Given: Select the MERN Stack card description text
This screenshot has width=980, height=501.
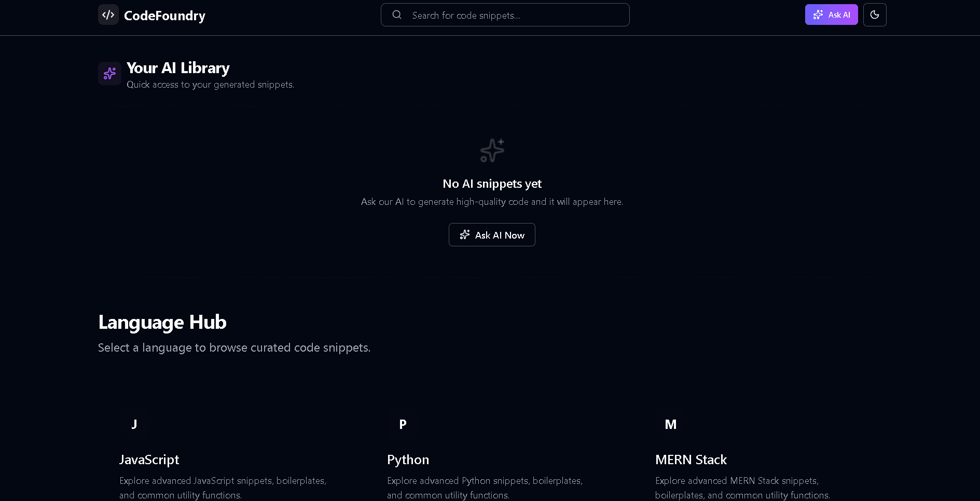Looking at the screenshot, I should coord(742,488).
